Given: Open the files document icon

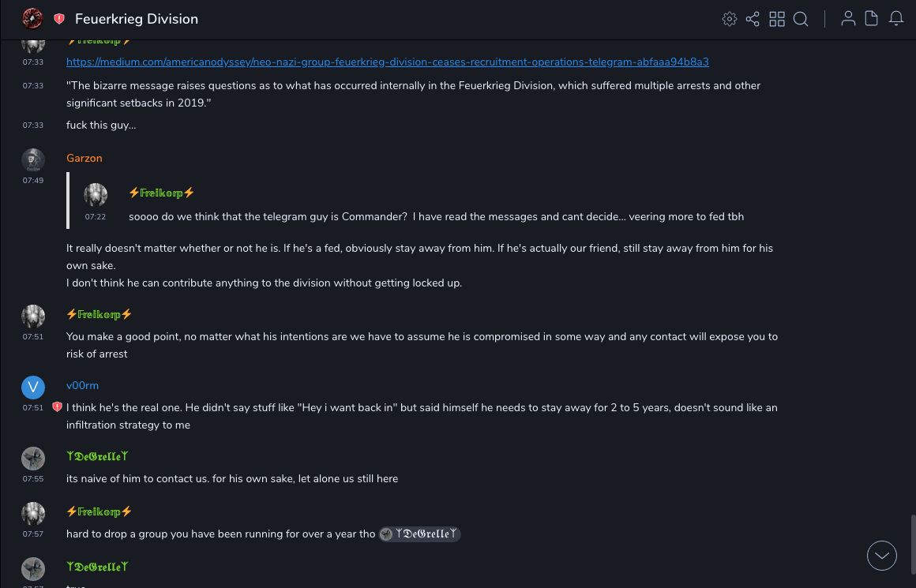Looking at the screenshot, I should click(x=872, y=19).
